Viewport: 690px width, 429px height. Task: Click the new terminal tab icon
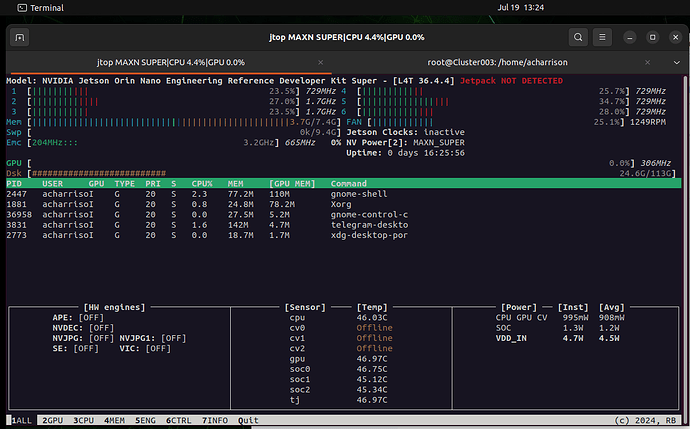20,37
